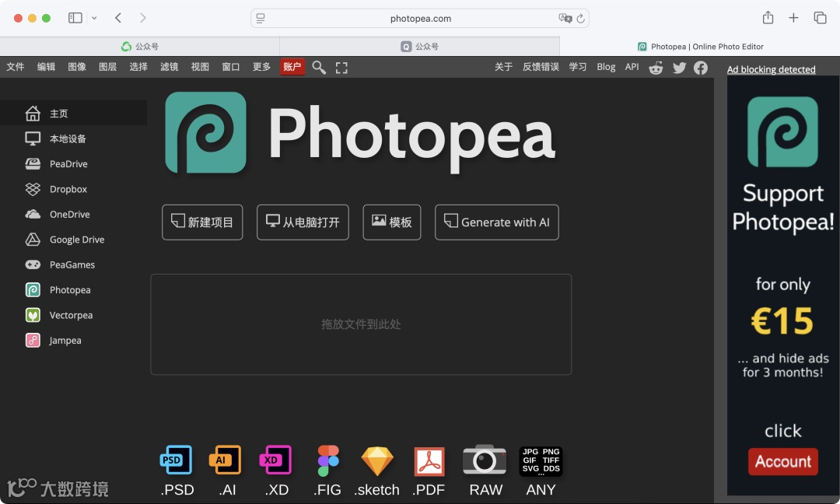The height and width of the screenshot is (504, 840).
Task: Switch to first 公众号 browser tab
Action: pos(140,47)
